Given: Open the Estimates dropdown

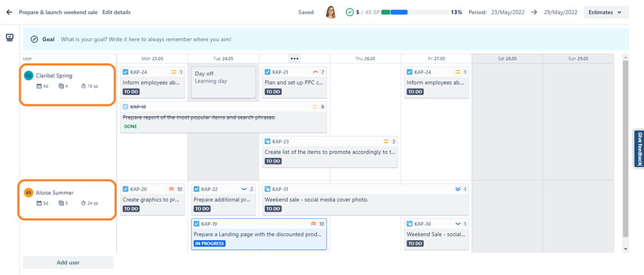Looking at the screenshot, I should (606, 12).
